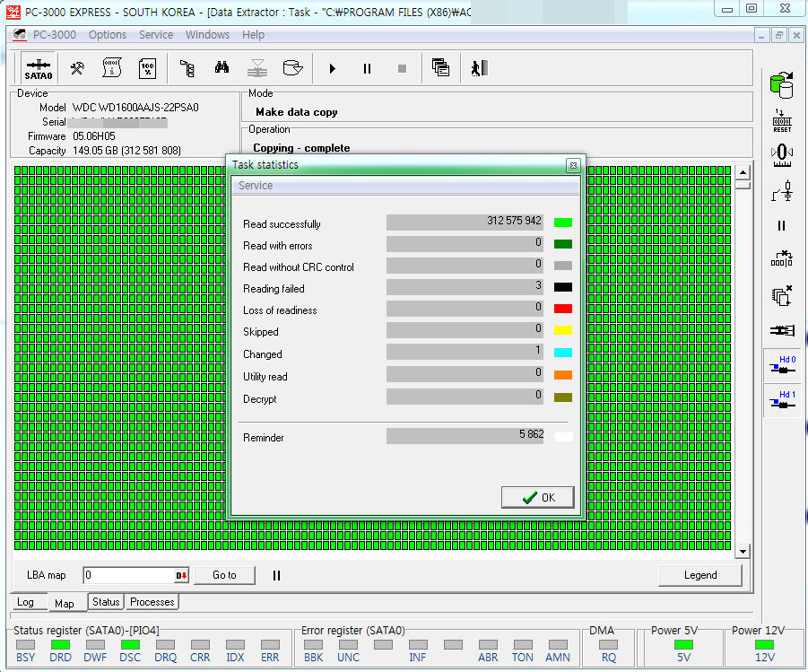Click the BSY status indicator

25,645
